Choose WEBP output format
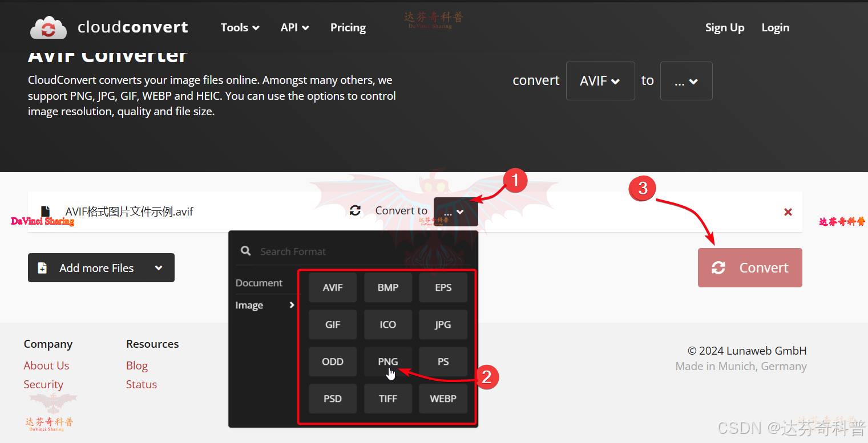Screen dimensions: 868x443 point(443,399)
